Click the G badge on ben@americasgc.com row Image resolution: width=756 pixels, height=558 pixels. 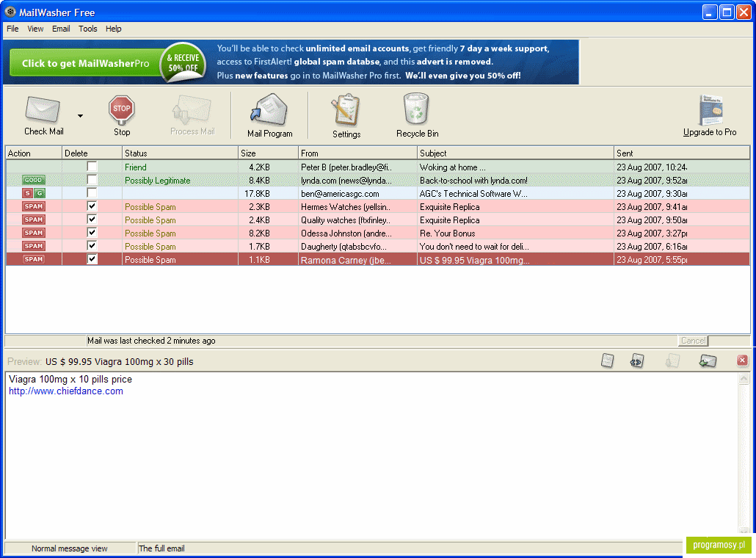40,193
